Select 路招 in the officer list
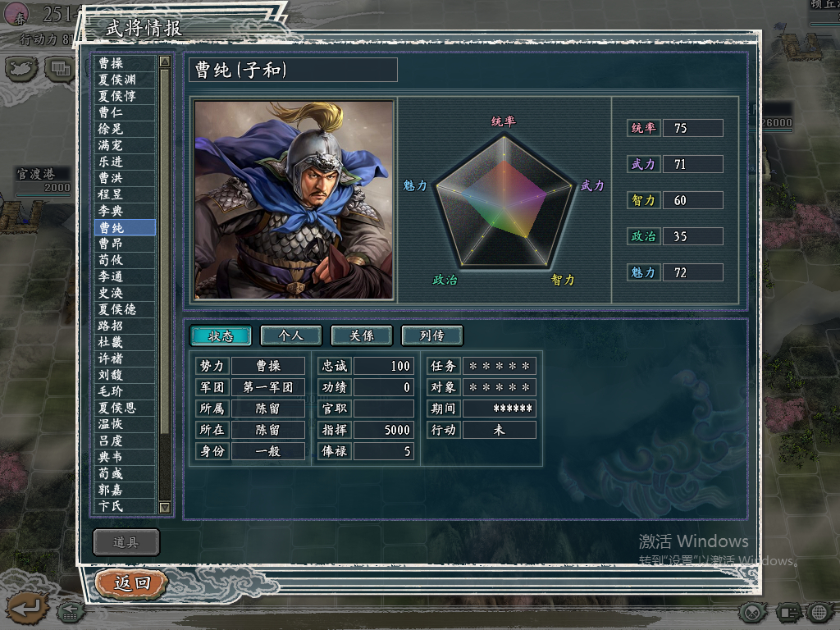 [125, 326]
